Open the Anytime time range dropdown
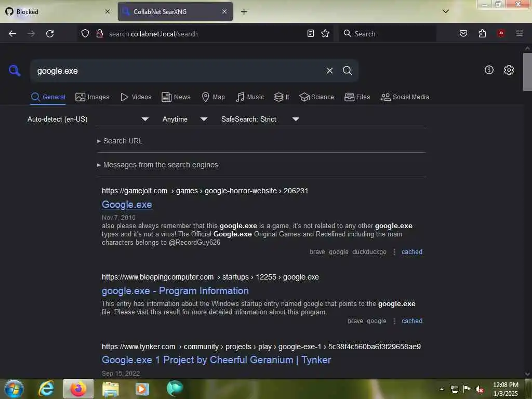This screenshot has width=532, height=399. [184, 119]
